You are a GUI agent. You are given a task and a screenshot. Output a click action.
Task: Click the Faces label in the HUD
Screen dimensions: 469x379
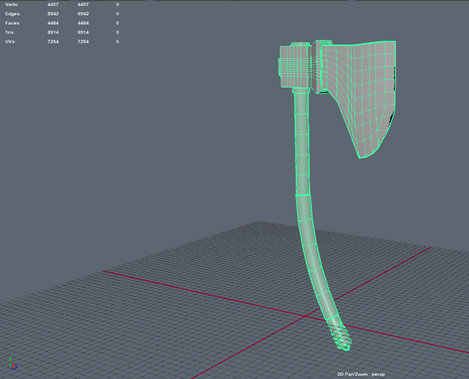click(13, 23)
